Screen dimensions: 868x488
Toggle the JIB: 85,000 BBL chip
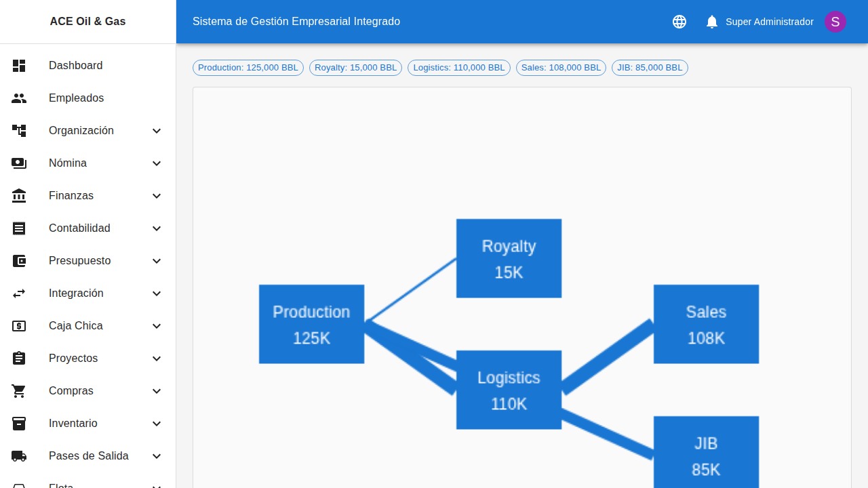pyautogui.click(x=650, y=67)
